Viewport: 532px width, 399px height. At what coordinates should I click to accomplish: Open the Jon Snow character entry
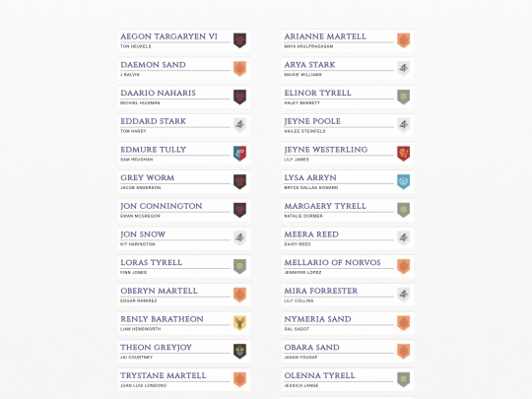pos(184,238)
